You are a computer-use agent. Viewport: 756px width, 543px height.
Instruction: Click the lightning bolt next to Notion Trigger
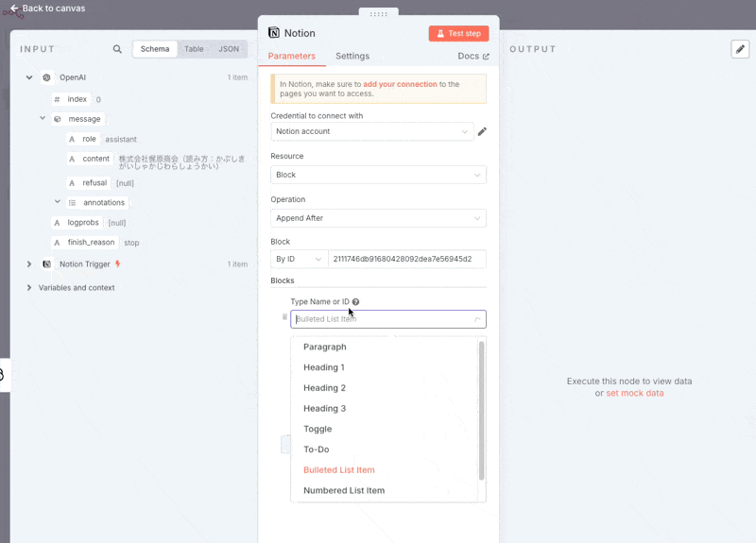(x=117, y=263)
